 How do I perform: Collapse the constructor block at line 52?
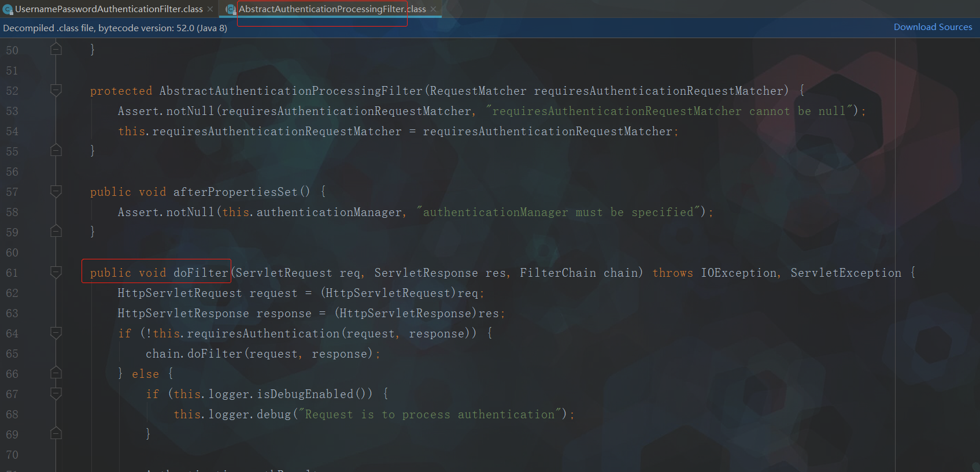56,90
